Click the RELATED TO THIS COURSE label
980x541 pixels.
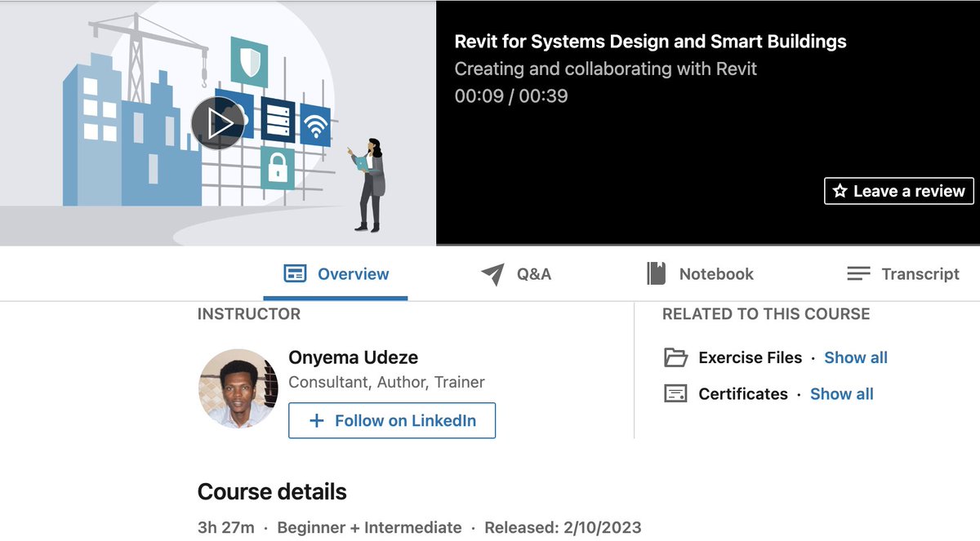766,314
